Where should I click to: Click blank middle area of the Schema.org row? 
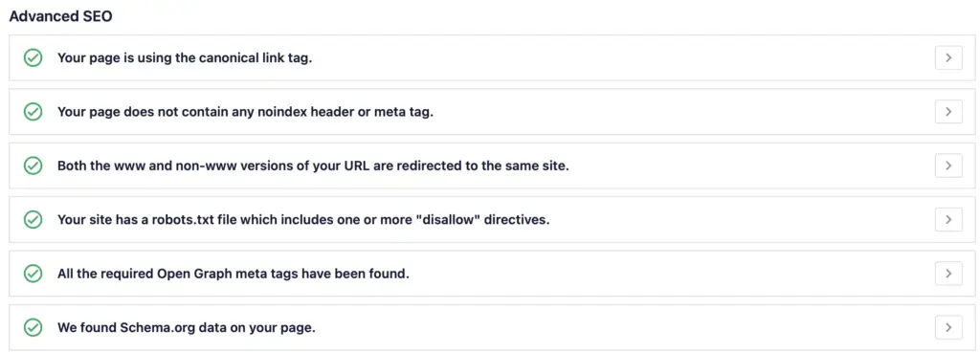coord(625,327)
